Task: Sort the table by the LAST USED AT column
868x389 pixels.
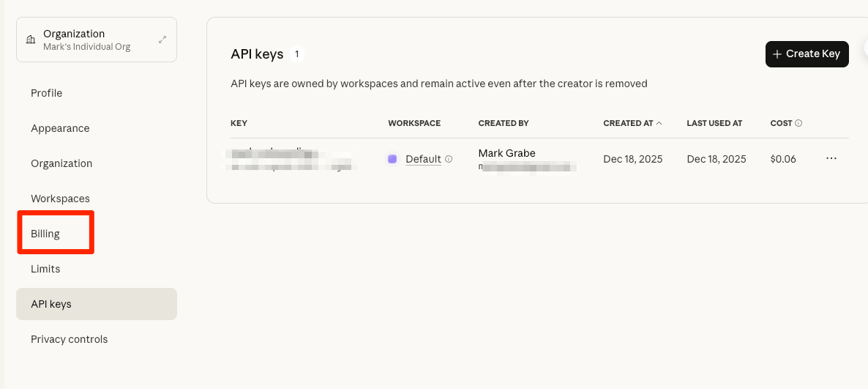Action: click(x=714, y=123)
